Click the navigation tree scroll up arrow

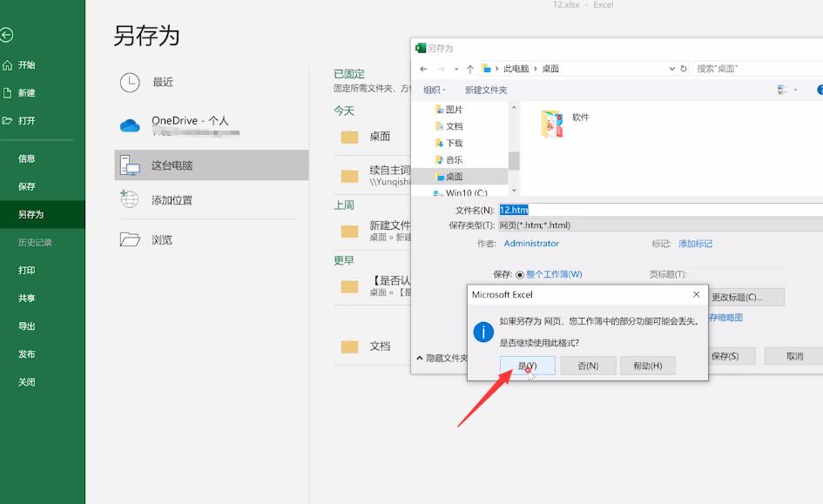514,108
